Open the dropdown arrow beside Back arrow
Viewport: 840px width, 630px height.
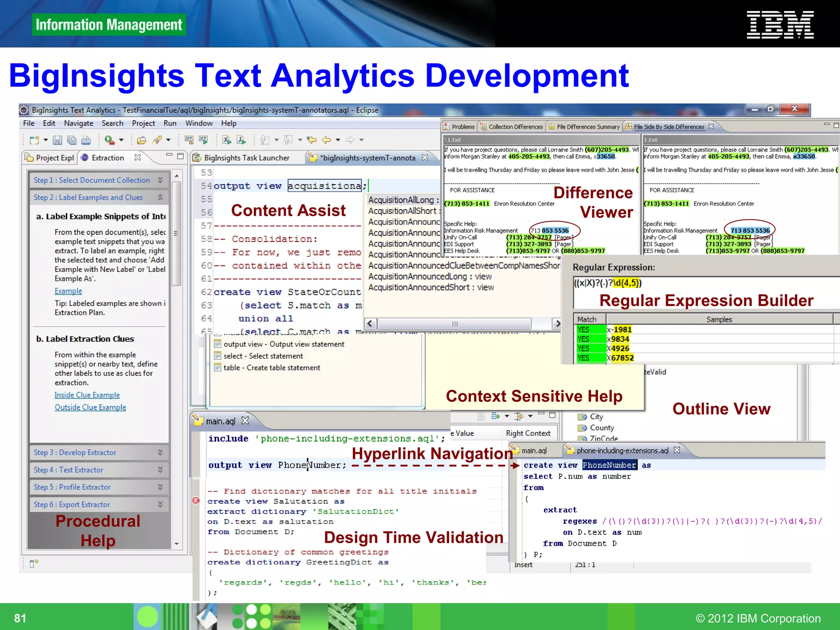tap(338, 140)
